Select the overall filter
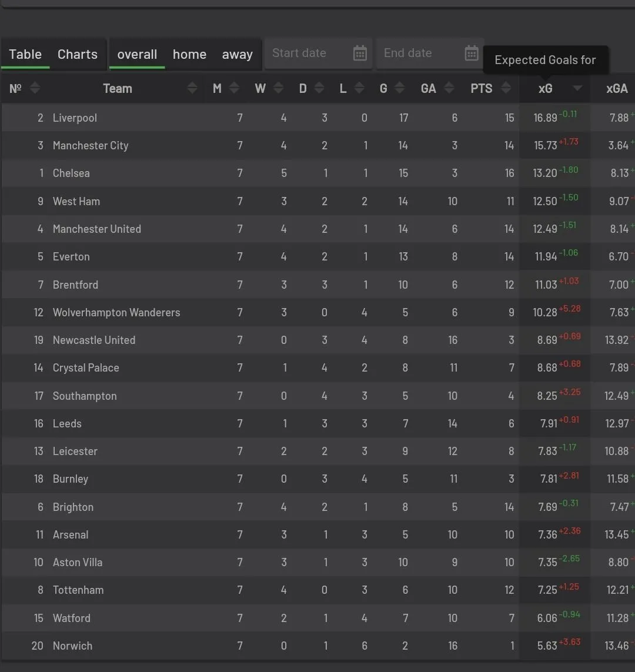This screenshot has height=672, width=635. click(137, 54)
